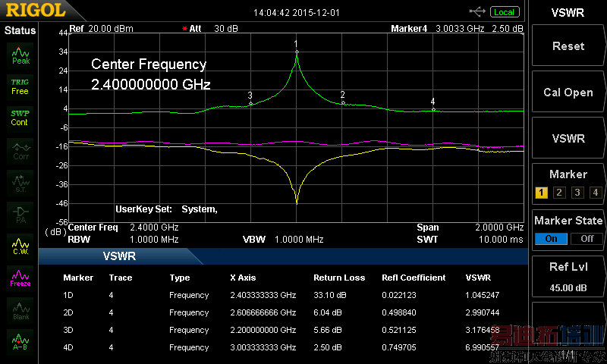Click the PA preamplifier status icon
This screenshot has width=607, height=364.
click(21, 215)
